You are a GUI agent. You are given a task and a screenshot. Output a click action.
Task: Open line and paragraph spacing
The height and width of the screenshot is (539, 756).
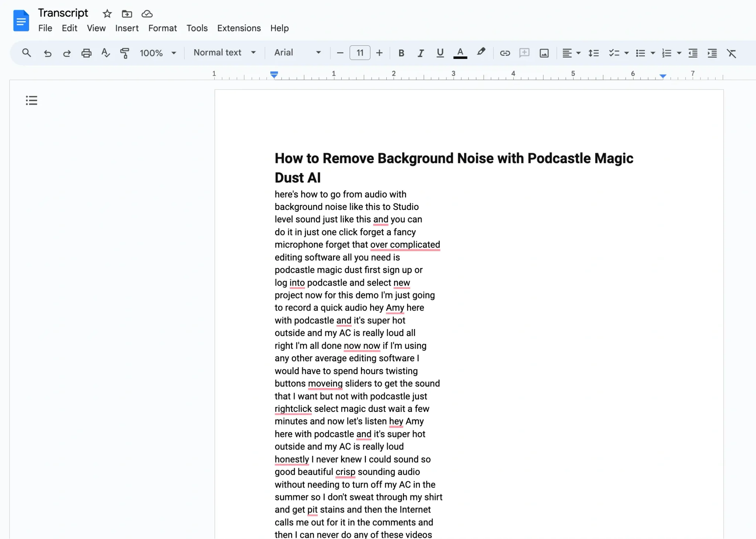click(593, 53)
